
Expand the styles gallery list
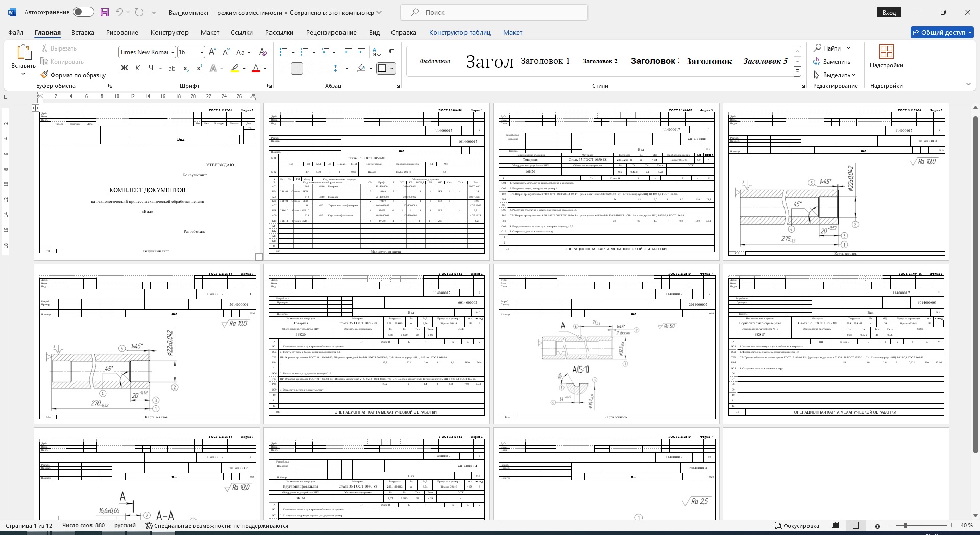[x=797, y=72]
